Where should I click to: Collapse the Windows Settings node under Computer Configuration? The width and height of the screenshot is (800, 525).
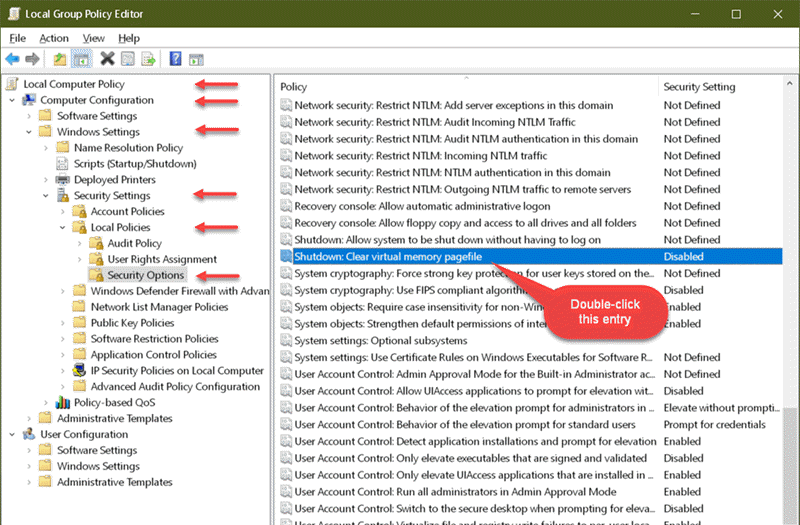[x=29, y=132]
